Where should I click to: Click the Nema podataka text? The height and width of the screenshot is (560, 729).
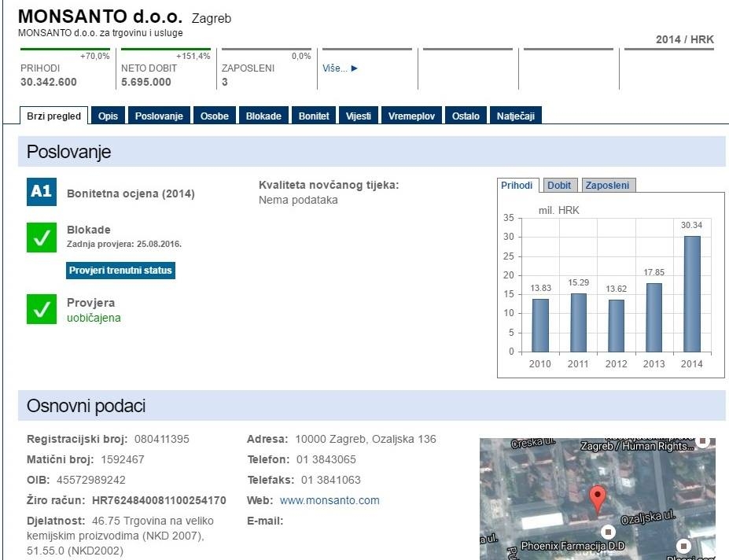coord(298,200)
